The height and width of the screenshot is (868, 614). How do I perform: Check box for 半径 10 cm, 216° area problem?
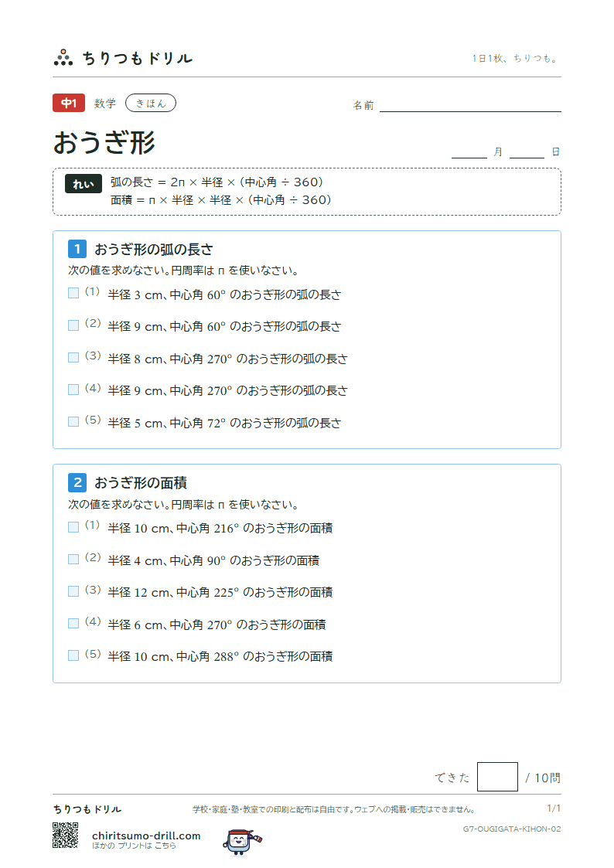click(73, 527)
